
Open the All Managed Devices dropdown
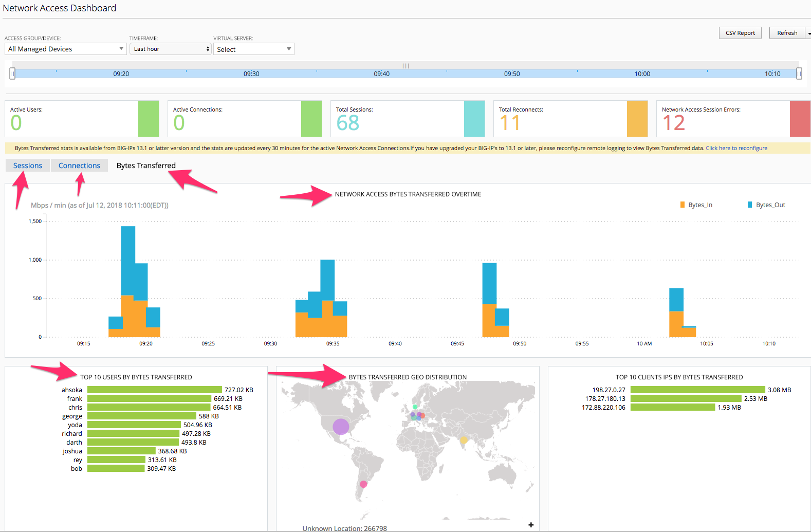[x=66, y=49]
